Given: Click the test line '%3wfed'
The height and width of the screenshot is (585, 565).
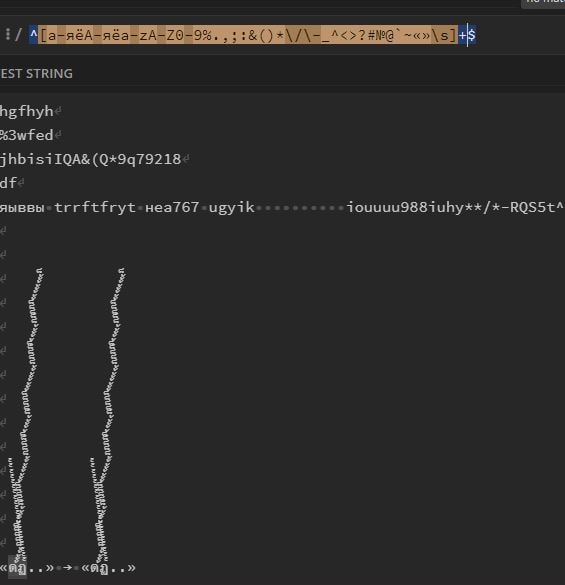Looking at the screenshot, I should coord(26,135).
